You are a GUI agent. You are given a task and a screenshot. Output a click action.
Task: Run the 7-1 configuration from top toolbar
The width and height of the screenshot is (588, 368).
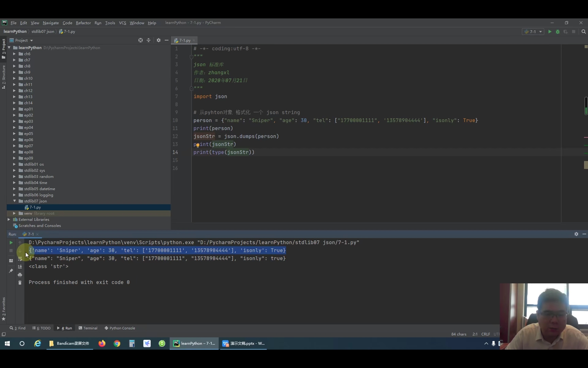(550, 32)
